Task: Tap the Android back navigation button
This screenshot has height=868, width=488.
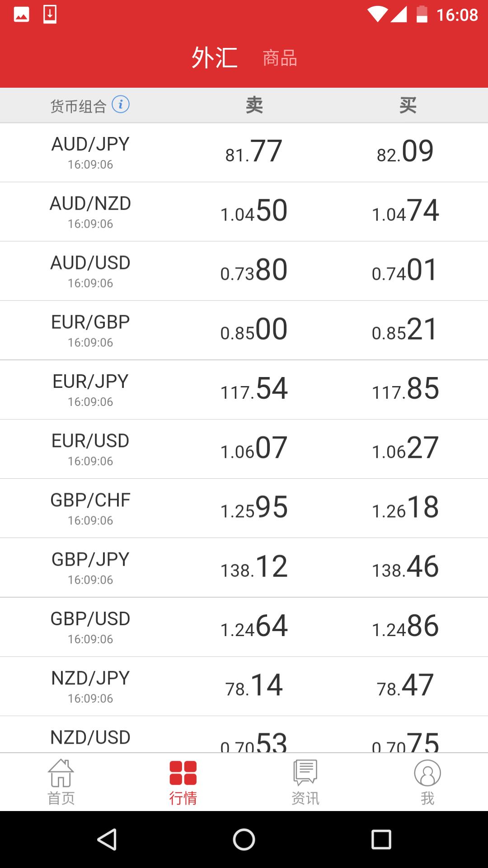Action: (x=107, y=840)
